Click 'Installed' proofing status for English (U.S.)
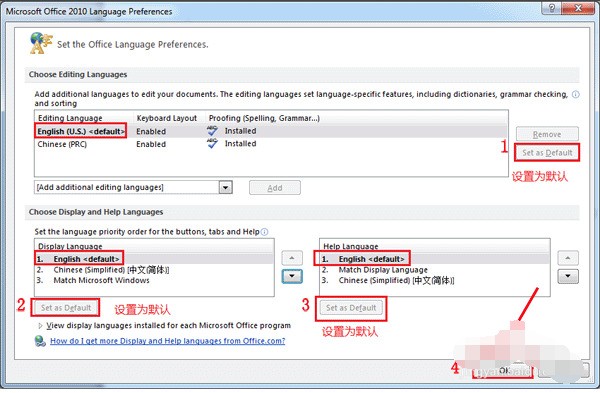This screenshot has width=600, height=393. (x=240, y=131)
